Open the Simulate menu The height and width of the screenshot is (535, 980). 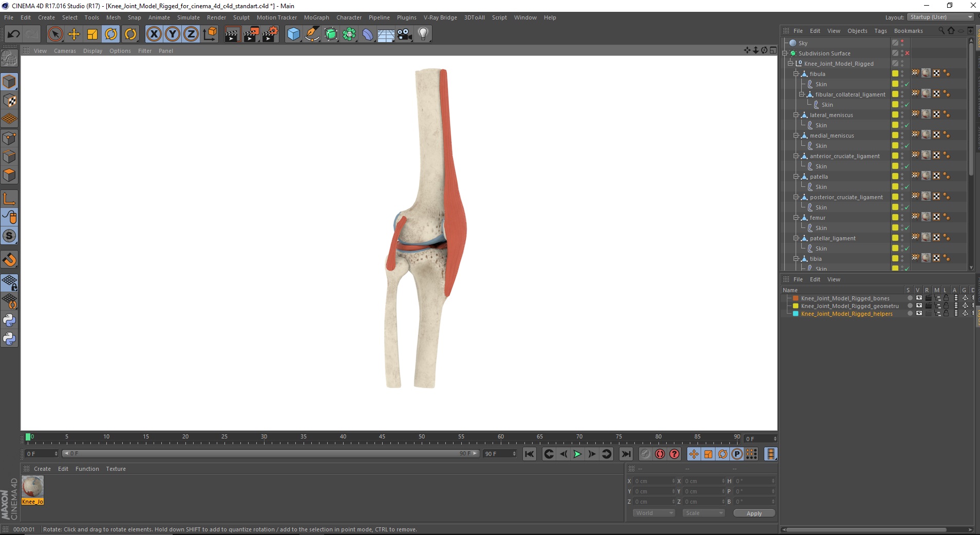click(x=189, y=17)
